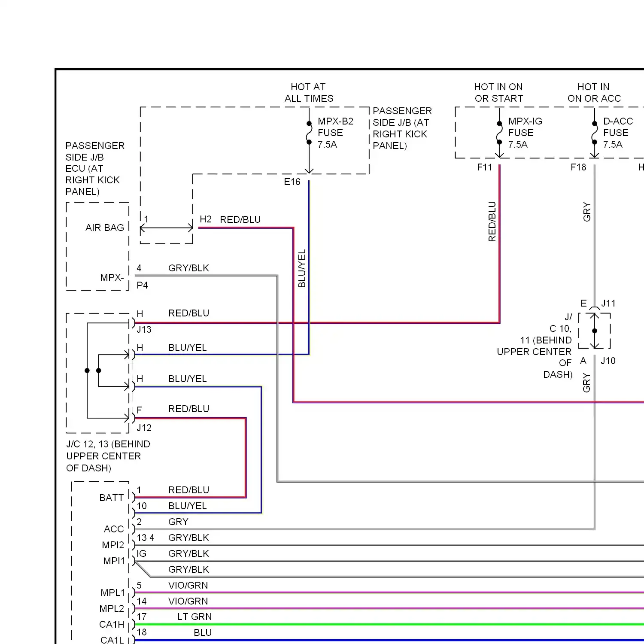Click vertical 'BLU/YEL' wire label below E16
Screen dimensions: 644x644
(302, 268)
